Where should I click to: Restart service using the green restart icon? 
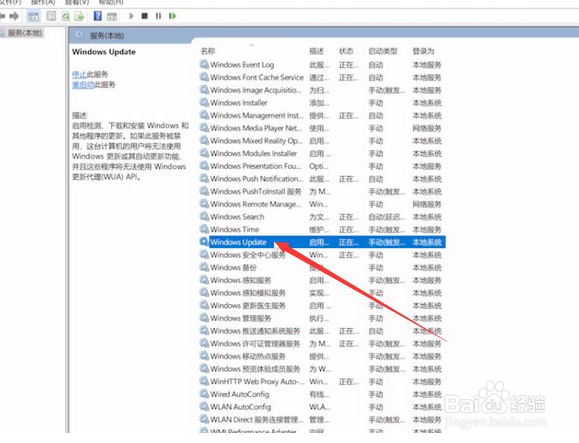point(172,16)
